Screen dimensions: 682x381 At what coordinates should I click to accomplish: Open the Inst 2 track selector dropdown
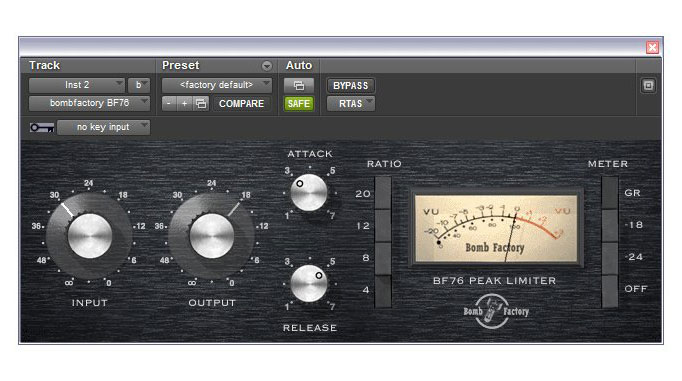coord(77,85)
